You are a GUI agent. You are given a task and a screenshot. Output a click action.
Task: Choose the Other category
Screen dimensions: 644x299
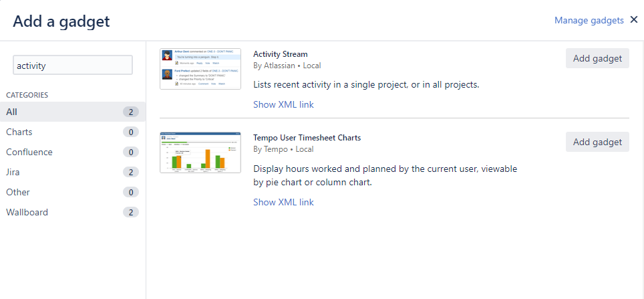pos(18,192)
